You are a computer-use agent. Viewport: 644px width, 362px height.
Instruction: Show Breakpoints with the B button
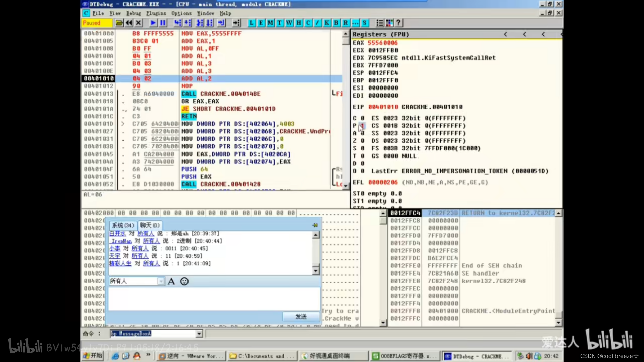336,23
